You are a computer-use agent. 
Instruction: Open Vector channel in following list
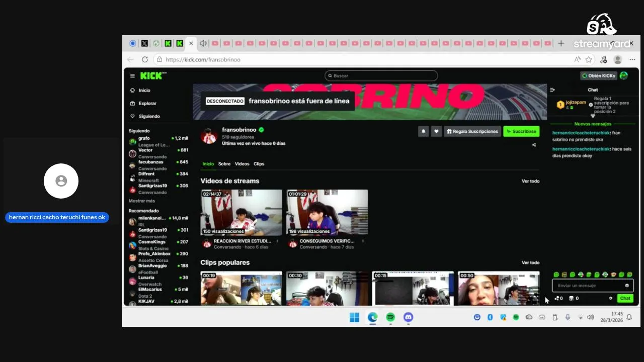158,153
